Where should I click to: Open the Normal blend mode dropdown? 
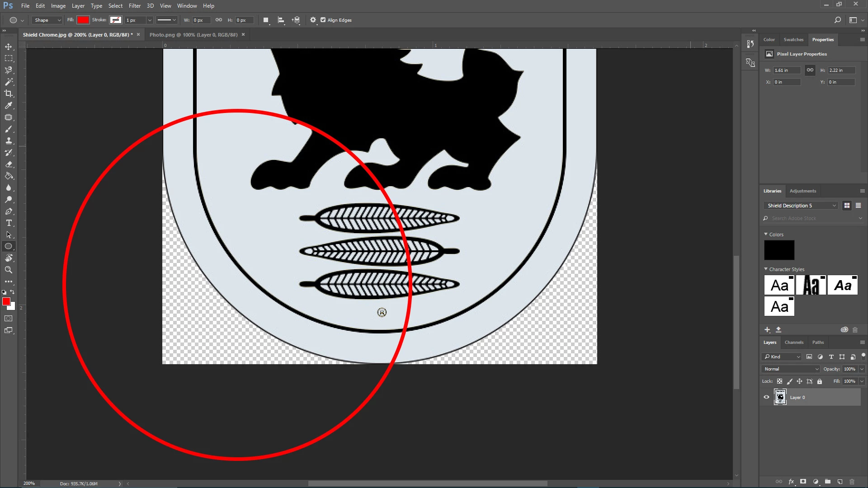(792, 369)
